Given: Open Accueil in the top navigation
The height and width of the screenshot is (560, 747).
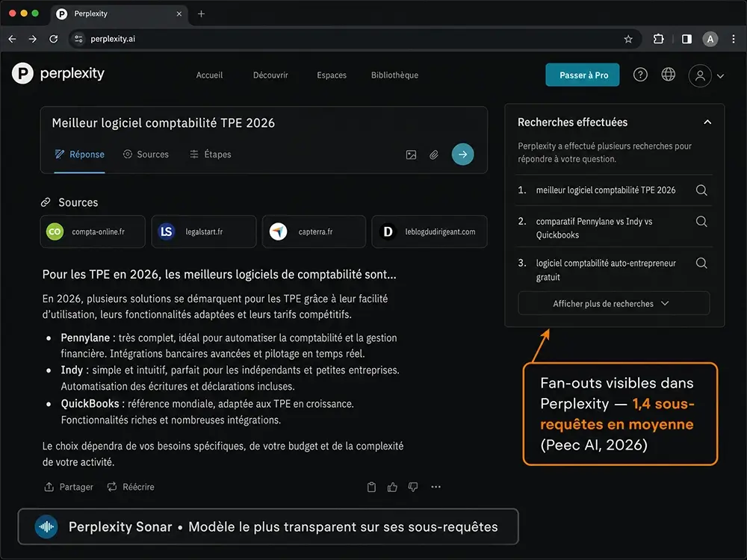Looking at the screenshot, I should [209, 75].
